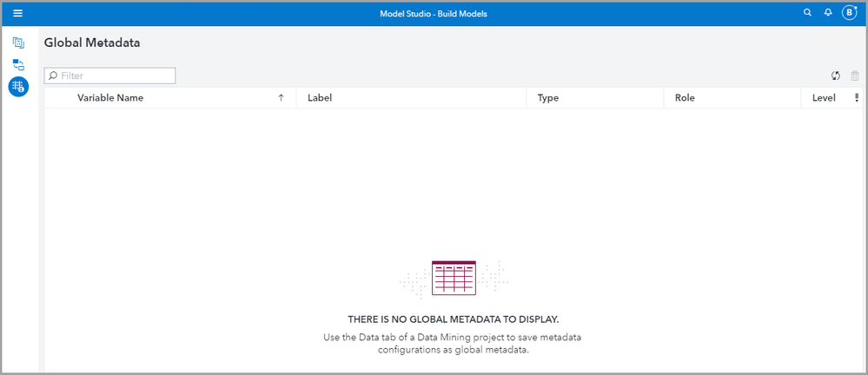868x375 pixels.
Task: Sort by the Variable Name column header
Action: coord(110,98)
